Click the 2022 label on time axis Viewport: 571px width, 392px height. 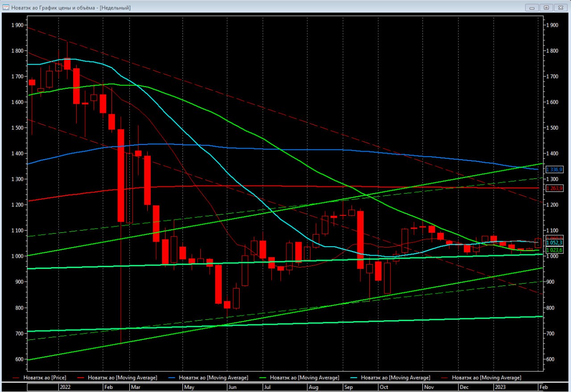tap(65, 388)
